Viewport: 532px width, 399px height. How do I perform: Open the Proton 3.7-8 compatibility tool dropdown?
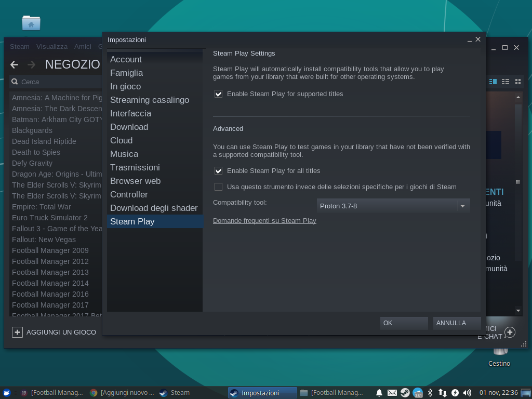(x=393, y=206)
